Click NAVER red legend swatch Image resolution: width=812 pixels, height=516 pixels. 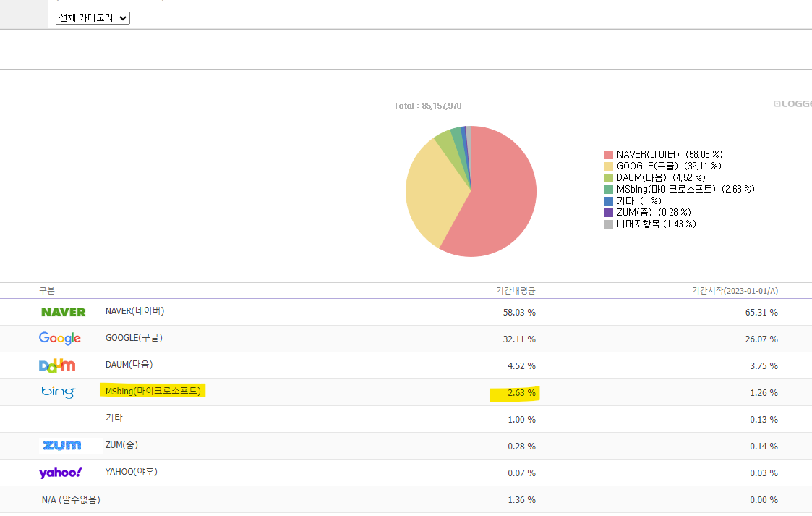[609, 155]
